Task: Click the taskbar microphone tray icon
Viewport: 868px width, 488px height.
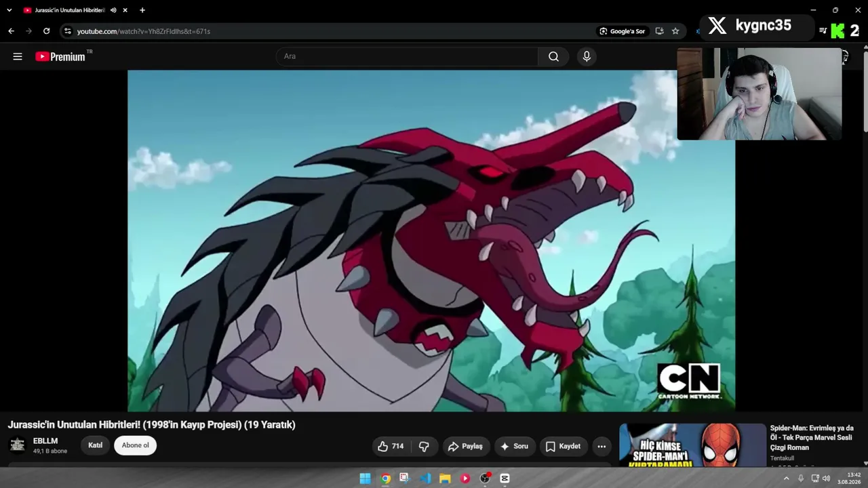Action: coord(801,479)
